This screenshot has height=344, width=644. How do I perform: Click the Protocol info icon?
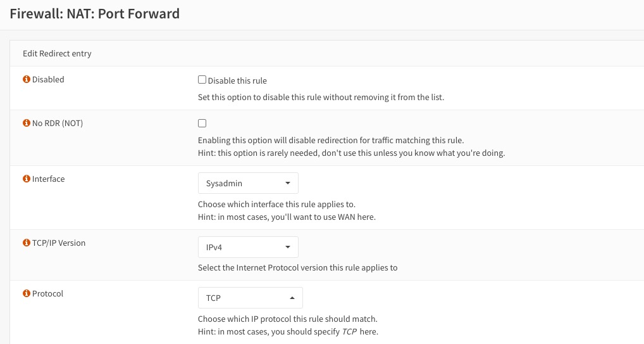point(27,293)
